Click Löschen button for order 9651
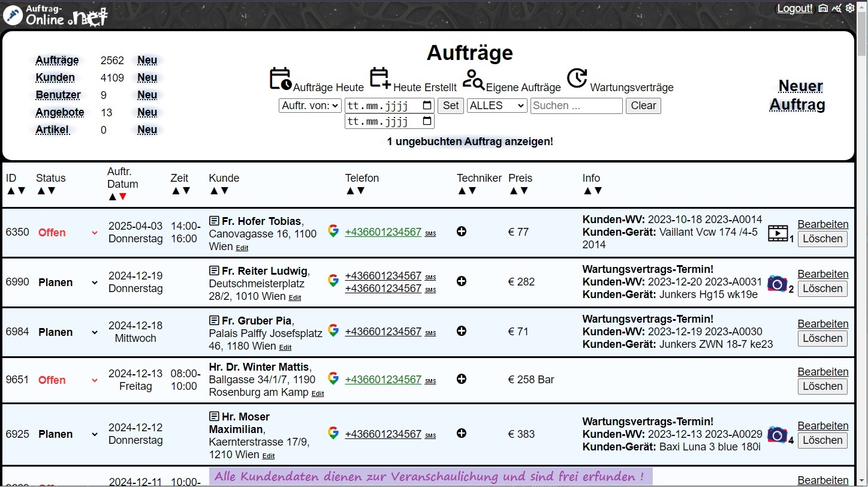Image resolution: width=868 pixels, height=487 pixels. [822, 386]
